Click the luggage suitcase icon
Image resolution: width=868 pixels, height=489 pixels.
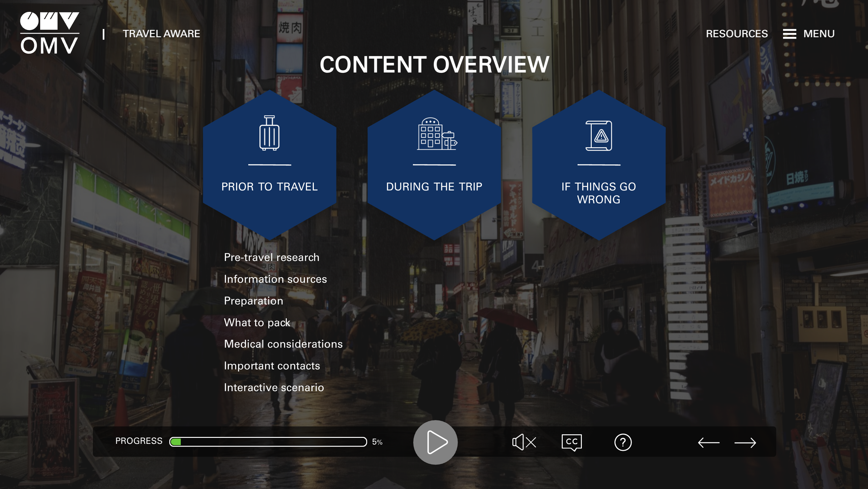pyautogui.click(x=269, y=133)
